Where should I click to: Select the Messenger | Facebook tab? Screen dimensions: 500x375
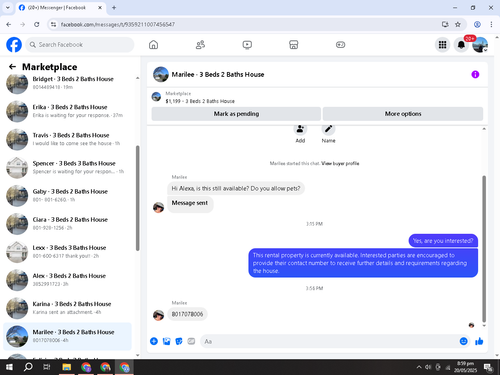[x=60, y=7]
